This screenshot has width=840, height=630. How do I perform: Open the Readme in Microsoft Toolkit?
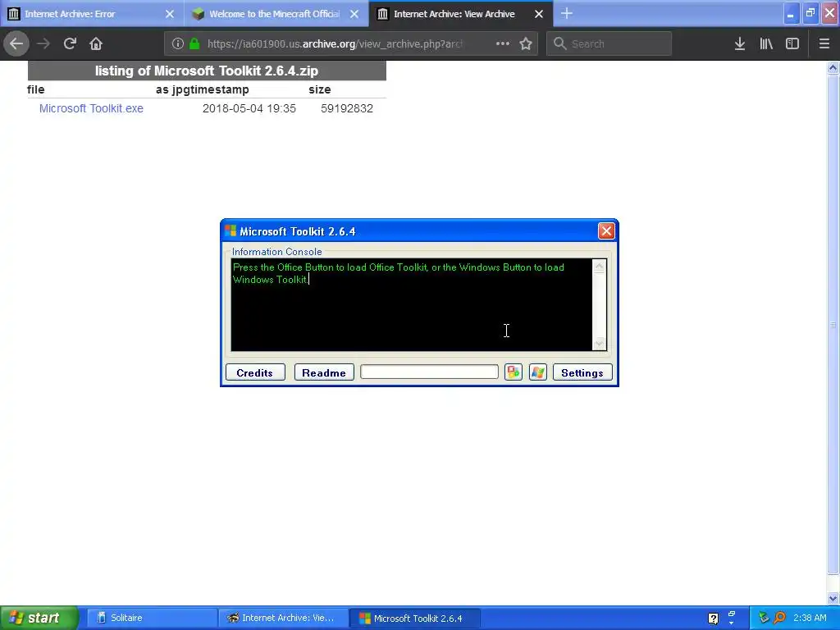323,372
